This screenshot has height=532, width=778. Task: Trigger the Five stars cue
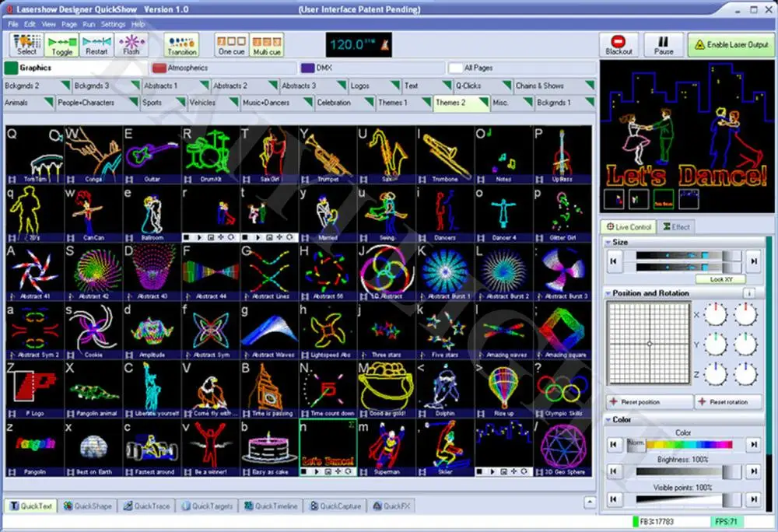[444, 331]
